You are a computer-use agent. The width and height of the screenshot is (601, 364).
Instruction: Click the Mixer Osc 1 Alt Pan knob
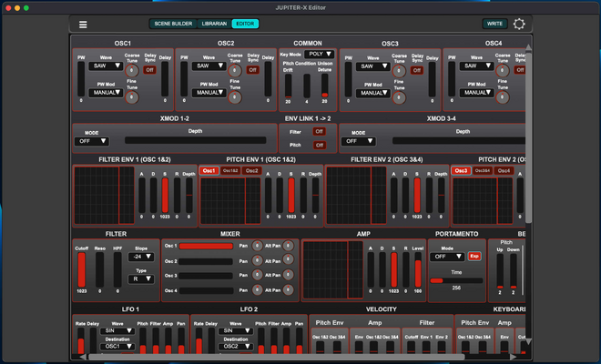[x=289, y=246]
